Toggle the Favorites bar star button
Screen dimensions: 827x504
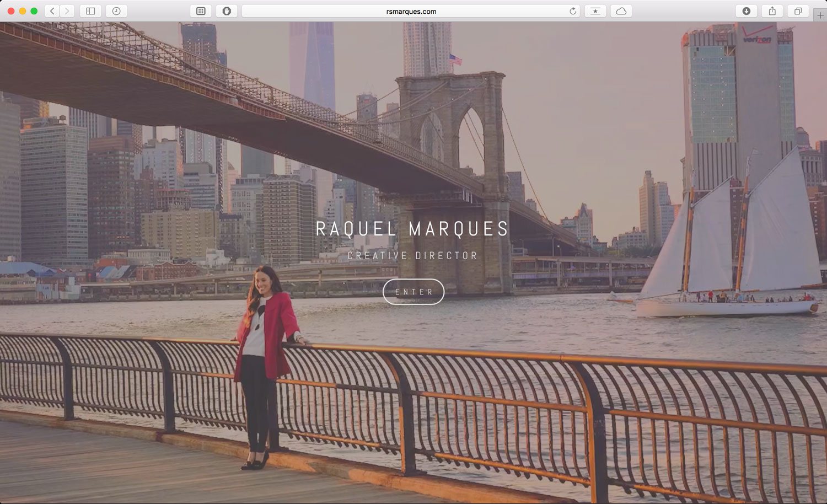[x=595, y=11]
